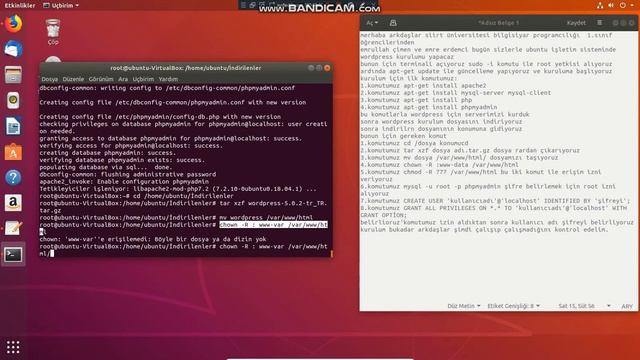This screenshot has width=640, height=360.
Task: Click terminal title bar text
Action: tap(186, 68)
